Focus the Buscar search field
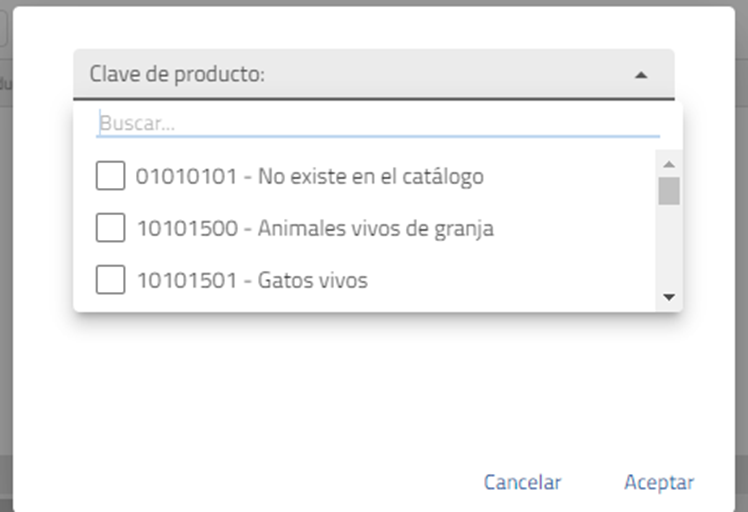 coord(378,124)
